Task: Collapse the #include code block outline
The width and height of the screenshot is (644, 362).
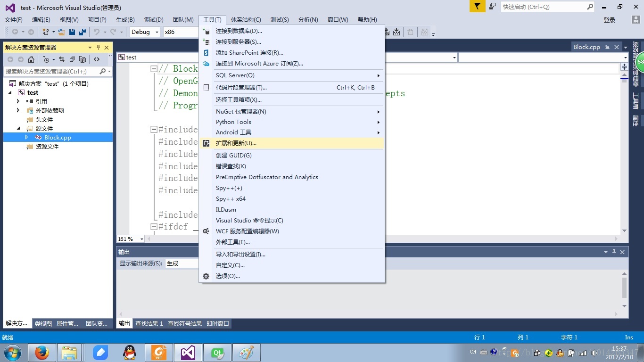Action: pos(154,130)
